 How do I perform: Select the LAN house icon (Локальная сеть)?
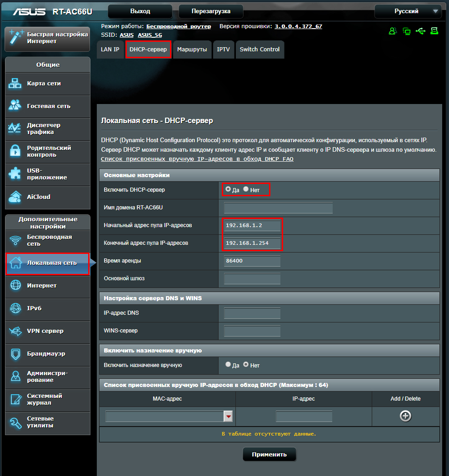pyautogui.click(x=16, y=263)
